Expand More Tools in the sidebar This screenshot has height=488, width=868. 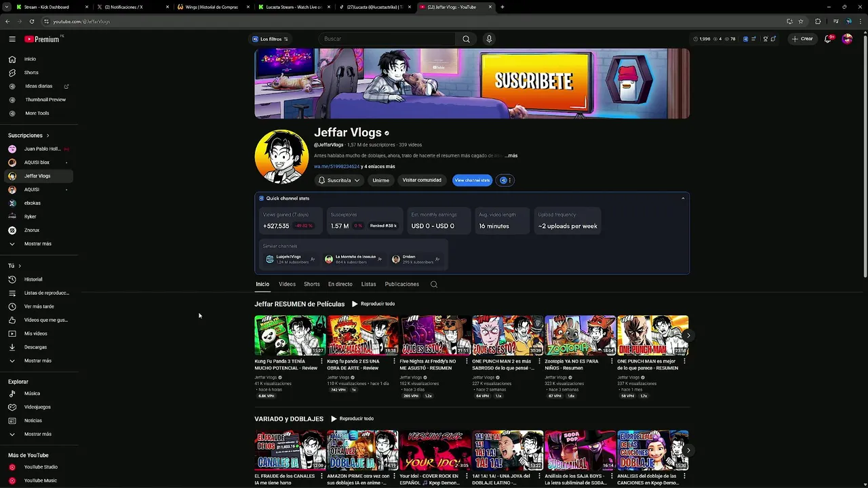(x=39, y=113)
